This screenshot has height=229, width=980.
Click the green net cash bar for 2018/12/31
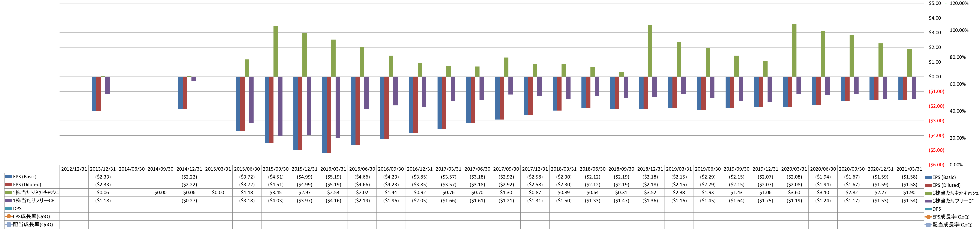coord(650,51)
